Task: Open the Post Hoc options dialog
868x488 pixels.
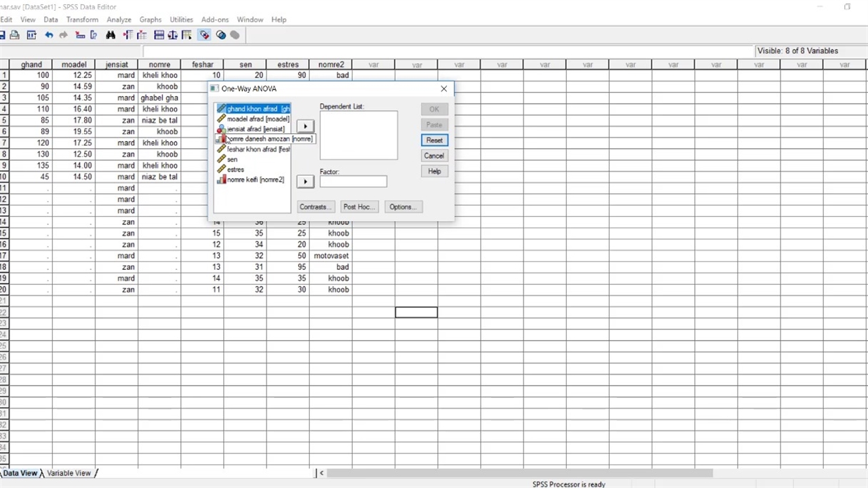Action: point(358,207)
